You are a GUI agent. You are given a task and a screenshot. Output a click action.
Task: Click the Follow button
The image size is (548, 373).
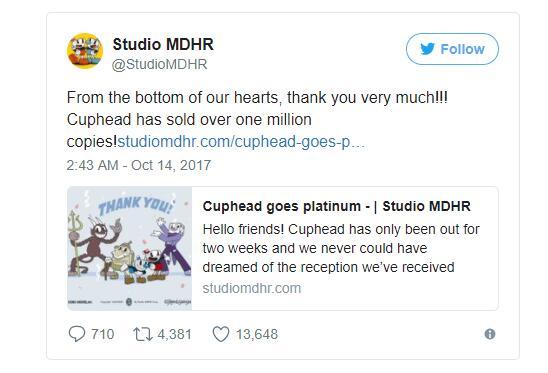452,49
